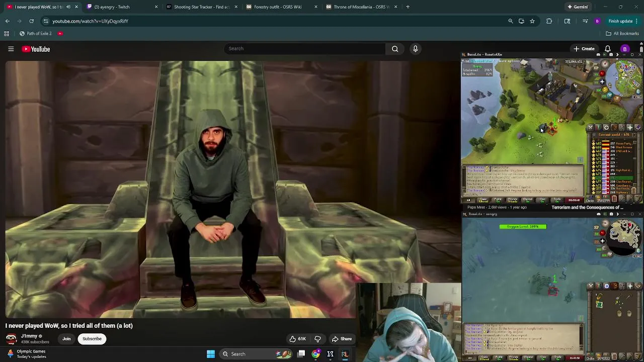
Task: Click compass orb in RunetokXie window
Action: pyautogui.click(x=605, y=63)
